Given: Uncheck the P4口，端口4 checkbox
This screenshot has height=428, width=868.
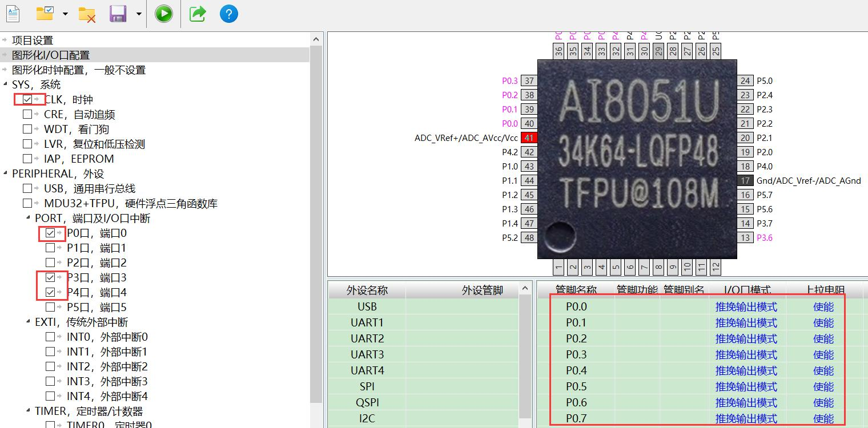Looking at the screenshot, I should (50, 292).
